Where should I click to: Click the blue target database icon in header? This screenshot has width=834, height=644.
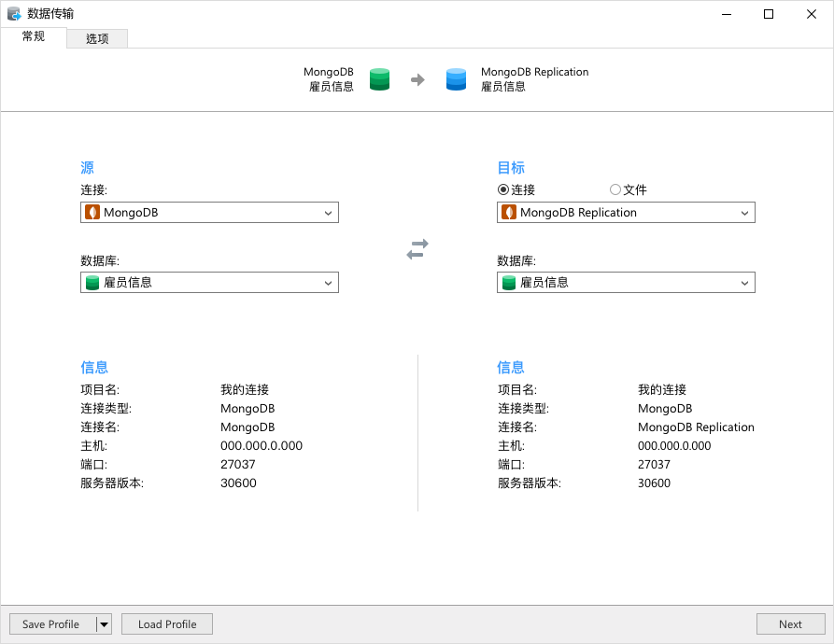(456, 79)
